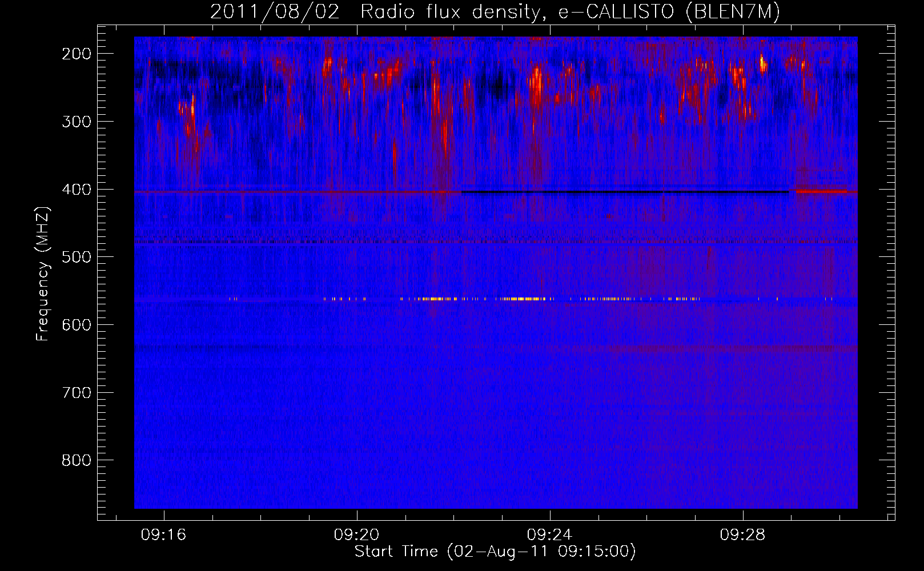924x571 pixels.
Task: Click the 09:20 time tick label
Action: 357,535
